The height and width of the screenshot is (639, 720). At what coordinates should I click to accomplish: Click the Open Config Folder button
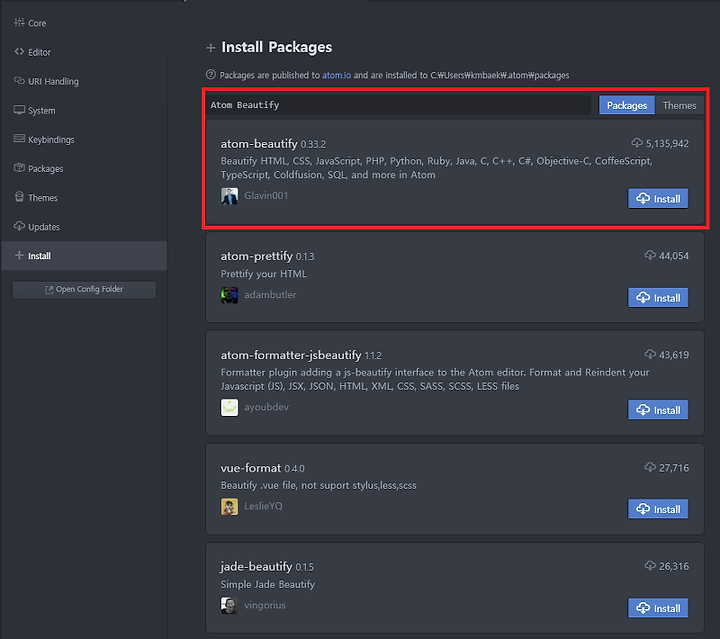(84, 290)
